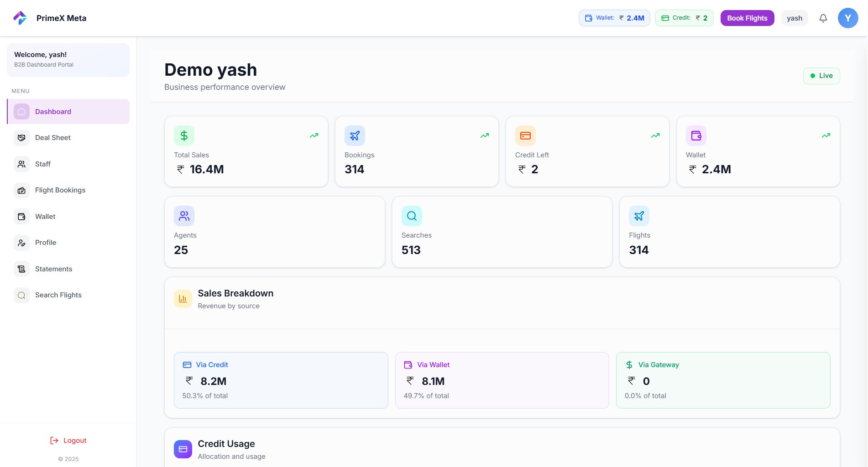Open the Staff menu item

pos(68,164)
